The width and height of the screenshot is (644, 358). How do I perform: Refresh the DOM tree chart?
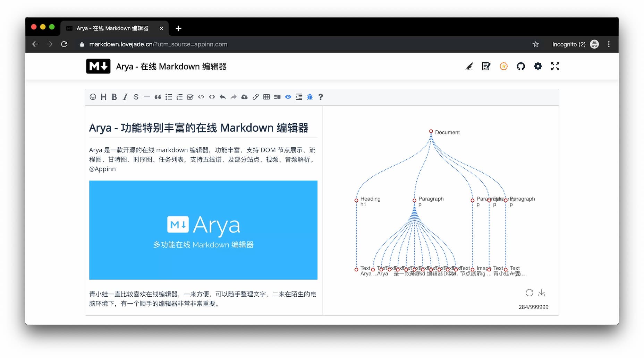[x=529, y=293]
